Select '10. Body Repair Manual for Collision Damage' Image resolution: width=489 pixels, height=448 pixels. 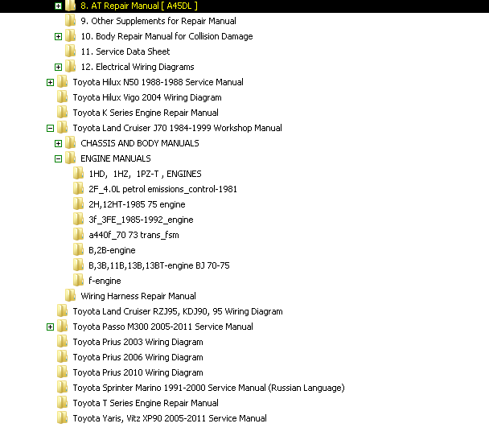point(166,36)
